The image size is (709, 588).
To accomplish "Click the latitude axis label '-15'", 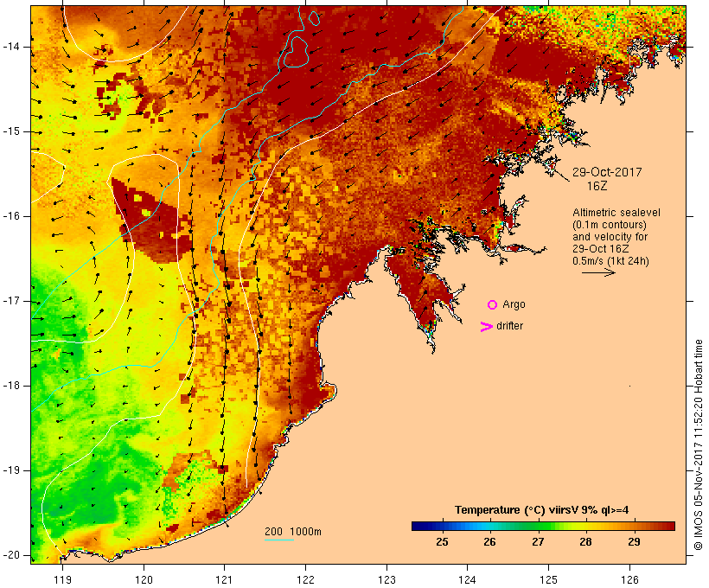I will pos(11,131).
